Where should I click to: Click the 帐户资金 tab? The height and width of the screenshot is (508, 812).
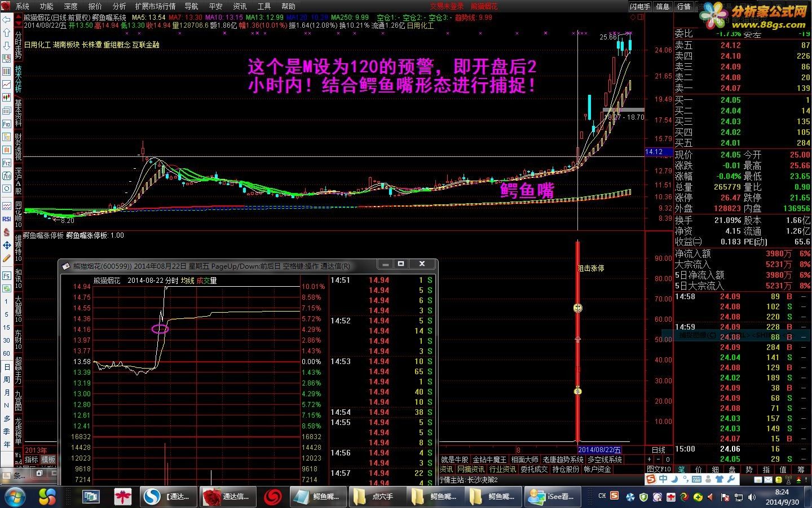click(597, 469)
